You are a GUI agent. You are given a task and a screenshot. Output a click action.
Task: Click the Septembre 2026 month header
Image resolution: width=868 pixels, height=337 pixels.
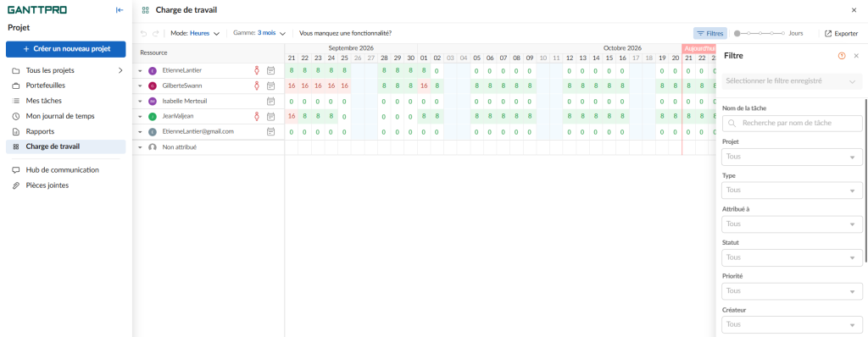point(351,48)
